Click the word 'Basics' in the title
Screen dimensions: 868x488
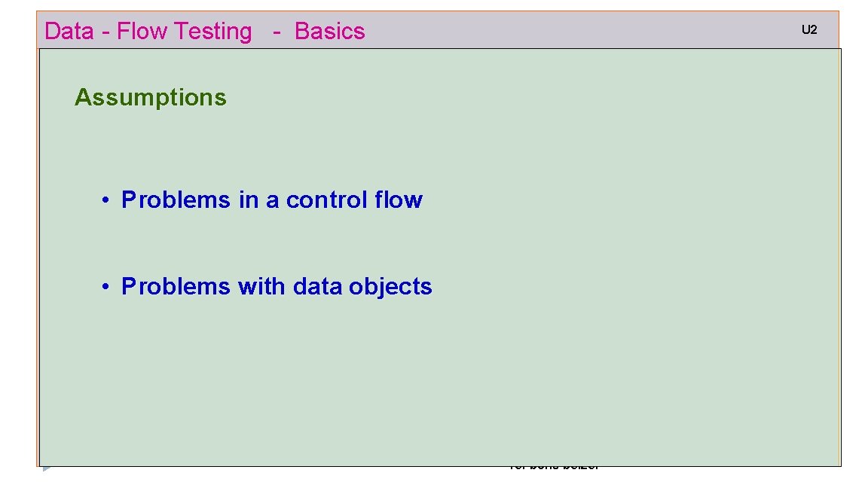pos(329,31)
